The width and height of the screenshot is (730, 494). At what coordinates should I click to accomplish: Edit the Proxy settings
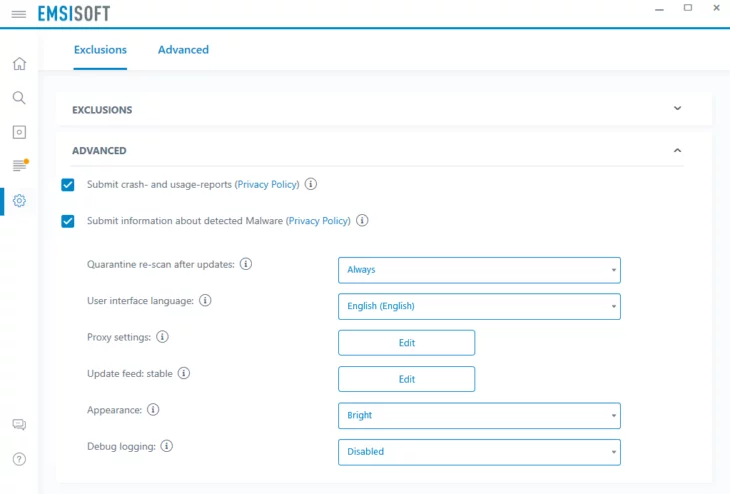406,343
